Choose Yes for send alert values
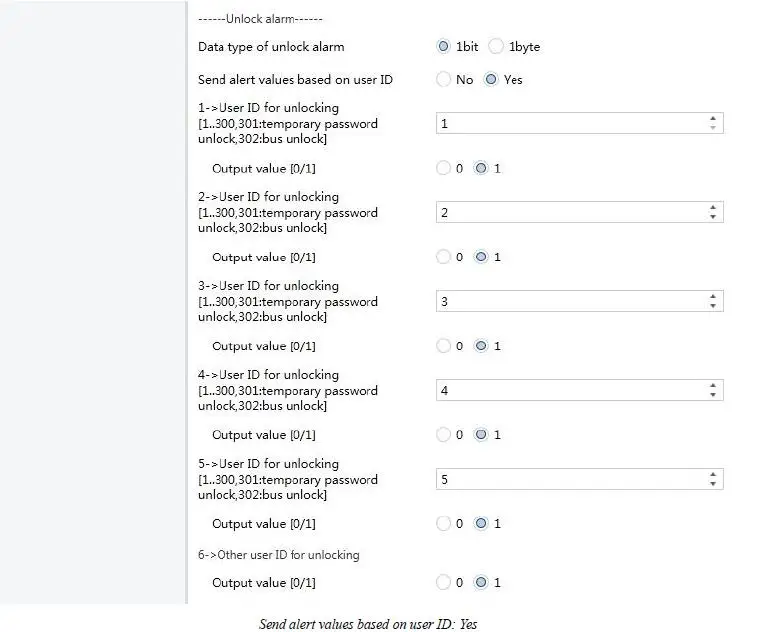This screenshot has width=779, height=632. click(x=491, y=80)
